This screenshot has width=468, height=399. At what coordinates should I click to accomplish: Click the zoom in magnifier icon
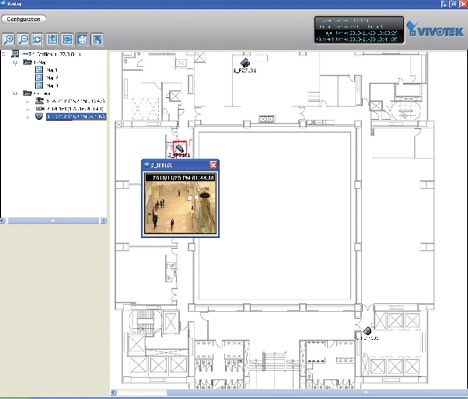[x=8, y=40]
